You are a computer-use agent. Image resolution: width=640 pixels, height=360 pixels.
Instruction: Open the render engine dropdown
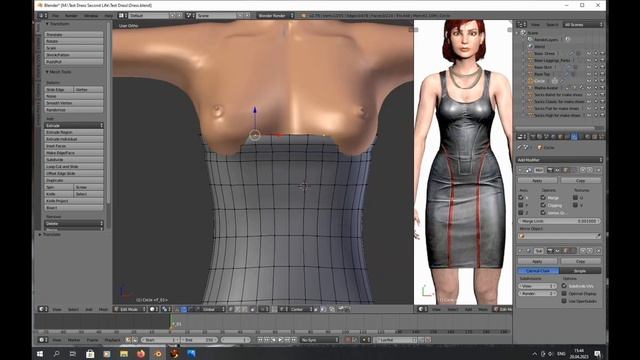[x=276, y=16]
